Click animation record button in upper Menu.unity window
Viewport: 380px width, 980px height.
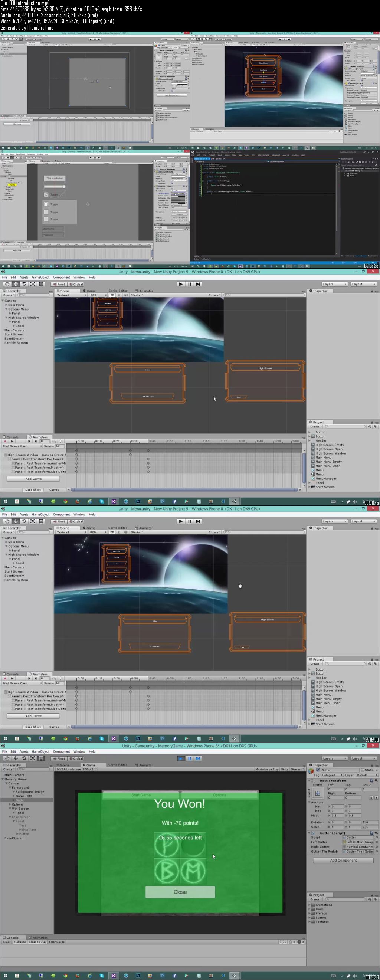(5, 441)
